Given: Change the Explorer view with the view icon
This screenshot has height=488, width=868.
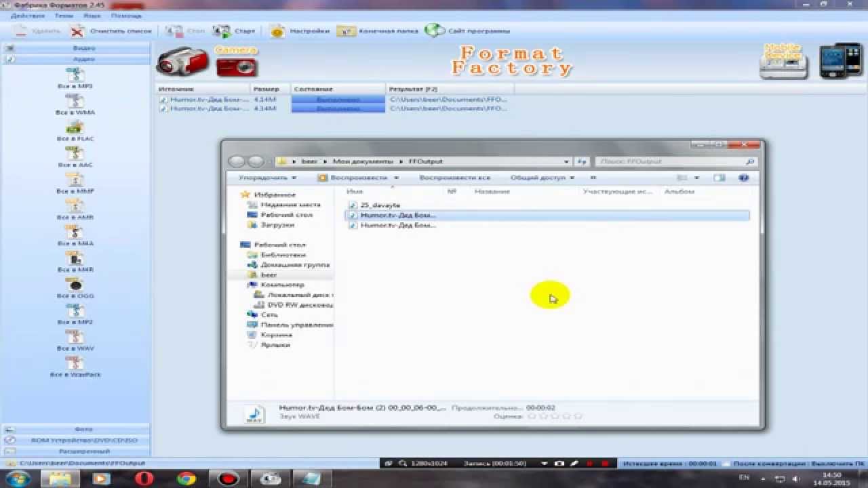Looking at the screenshot, I should (683, 178).
